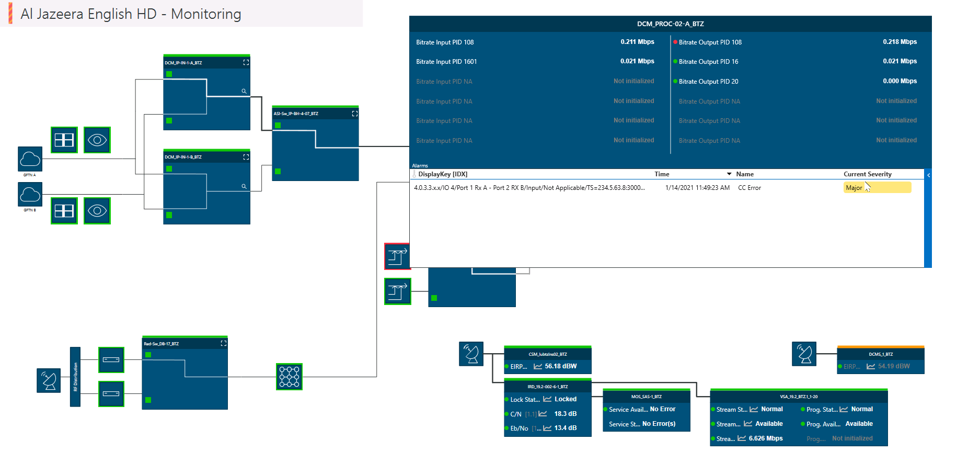Open trend graph for DCMS EIRP 54.19 dBW

pos(871,366)
